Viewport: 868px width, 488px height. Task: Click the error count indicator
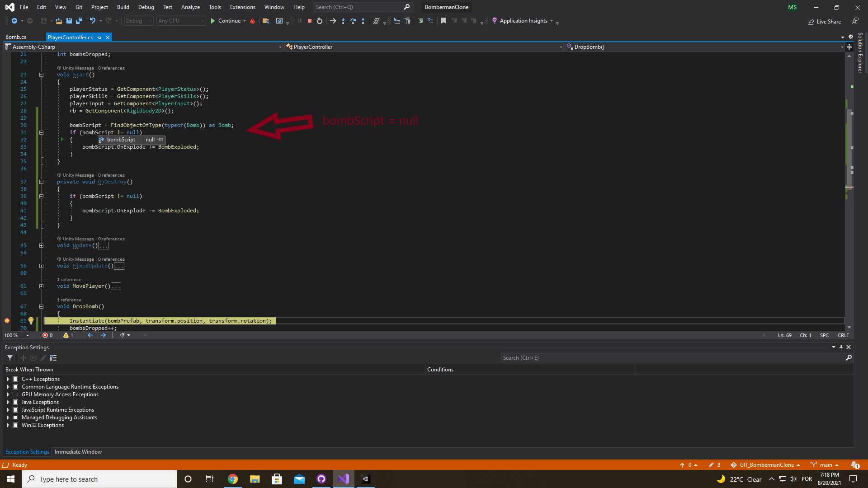[47, 335]
